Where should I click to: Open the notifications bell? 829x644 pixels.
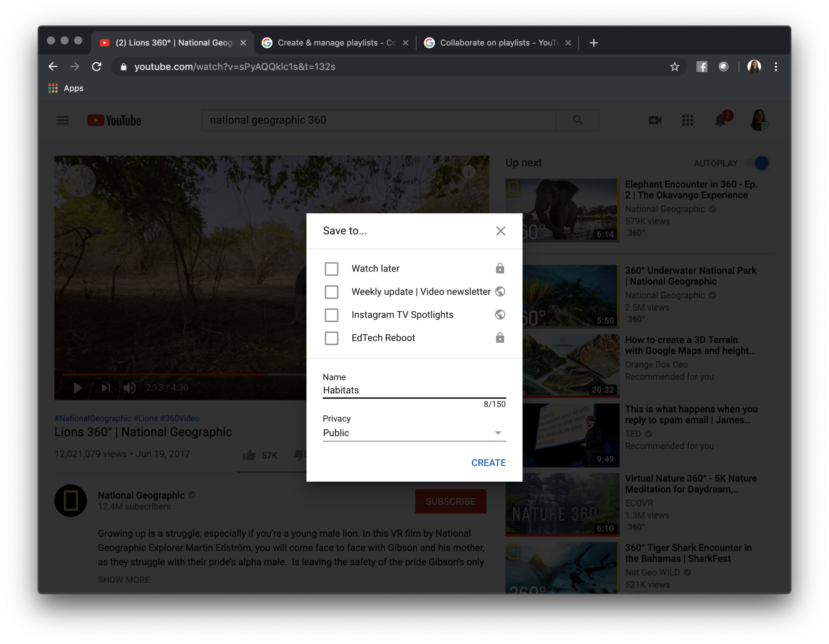tap(720, 120)
